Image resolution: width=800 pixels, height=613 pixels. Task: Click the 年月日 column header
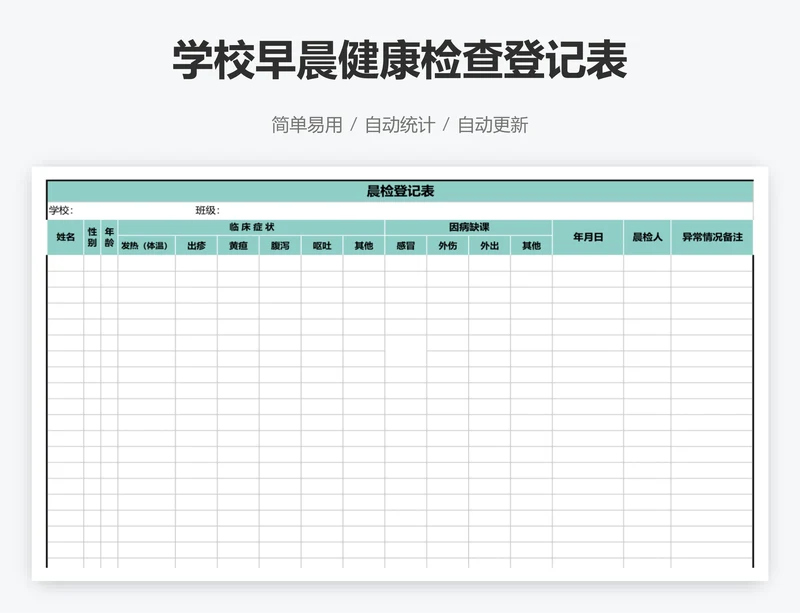(588, 237)
